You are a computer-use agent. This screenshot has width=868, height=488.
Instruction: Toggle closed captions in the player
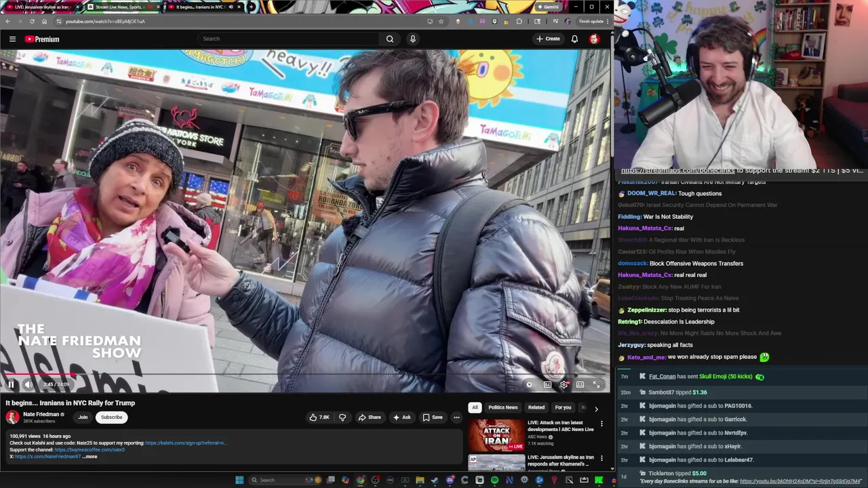click(x=547, y=384)
